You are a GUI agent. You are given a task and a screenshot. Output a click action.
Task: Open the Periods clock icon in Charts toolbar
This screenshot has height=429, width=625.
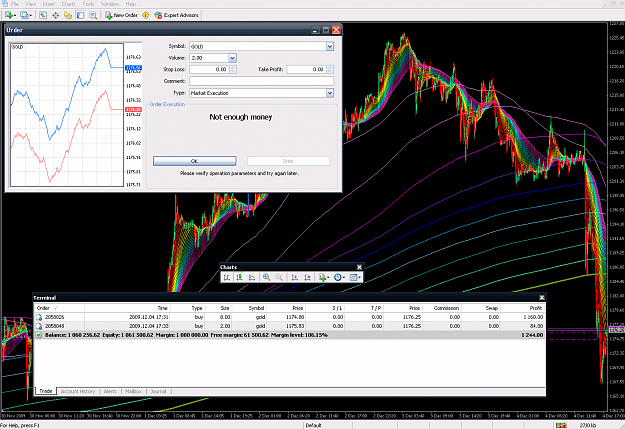tap(339, 277)
